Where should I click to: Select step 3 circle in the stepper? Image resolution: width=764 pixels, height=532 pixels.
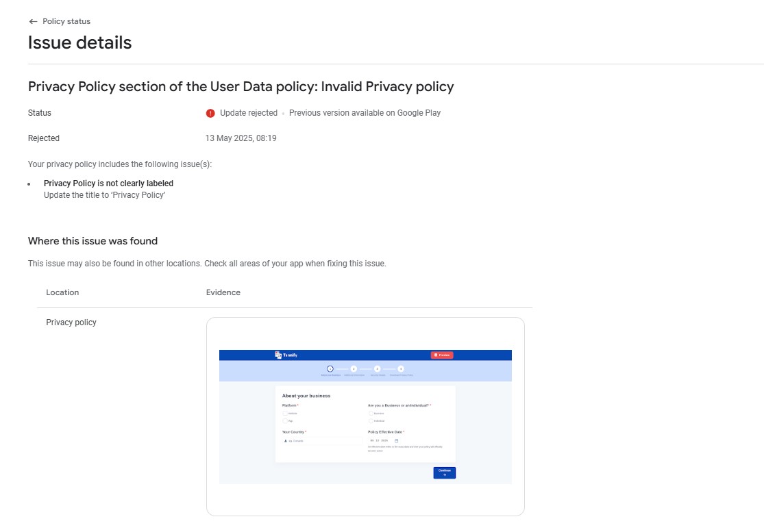point(377,369)
